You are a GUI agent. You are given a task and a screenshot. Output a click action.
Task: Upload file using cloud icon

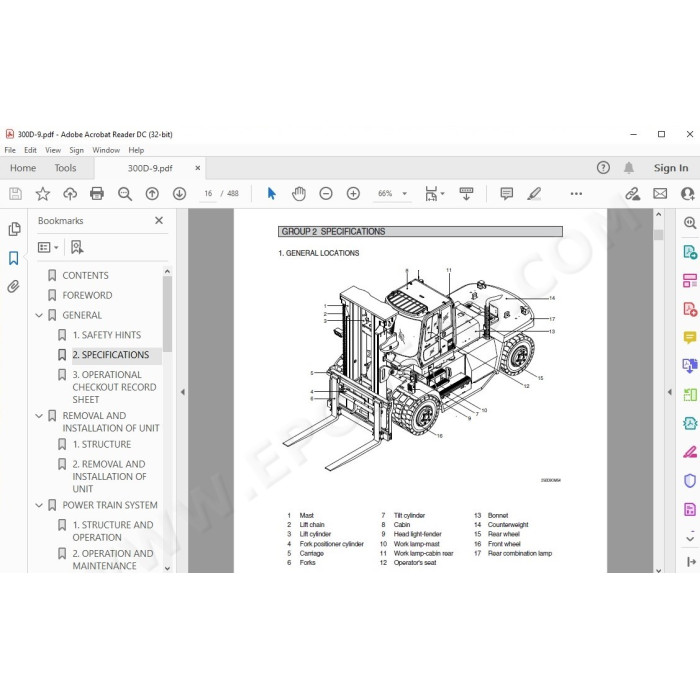click(70, 193)
